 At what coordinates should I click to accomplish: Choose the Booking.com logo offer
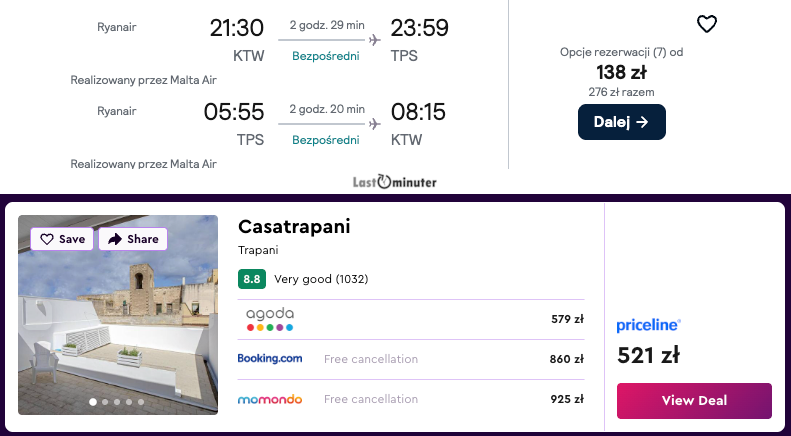pyautogui.click(x=270, y=359)
